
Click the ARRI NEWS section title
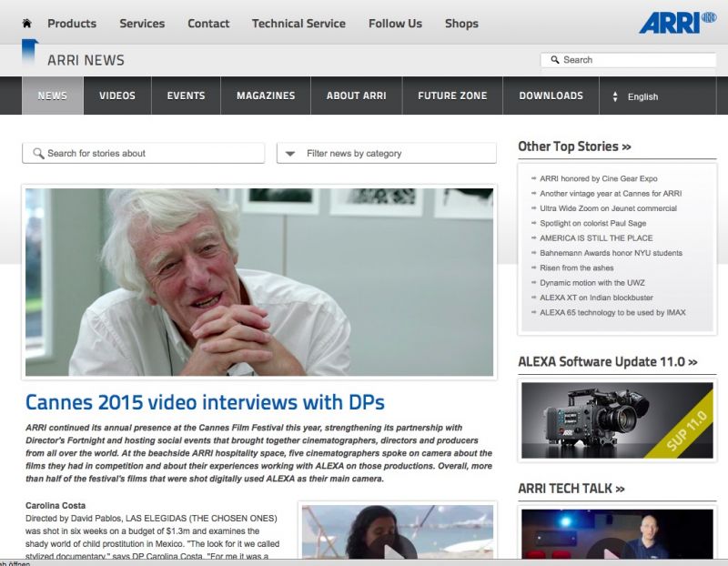click(x=86, y=60)
